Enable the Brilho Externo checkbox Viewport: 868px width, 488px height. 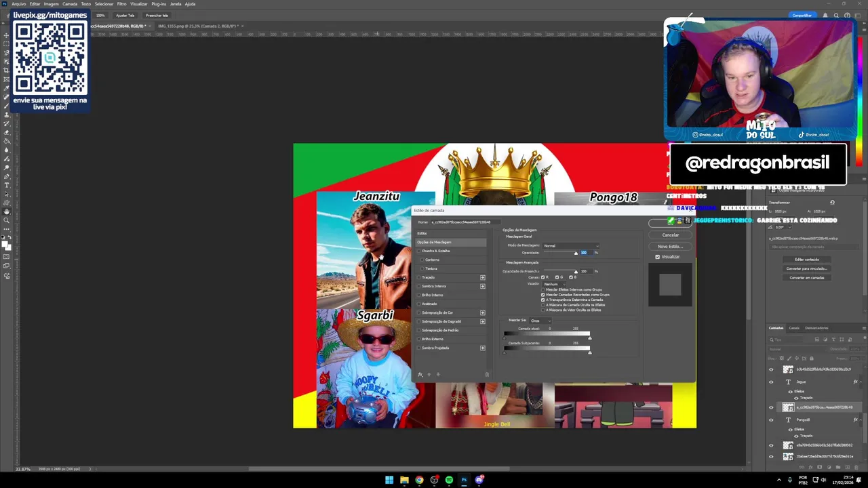point(418,339)
